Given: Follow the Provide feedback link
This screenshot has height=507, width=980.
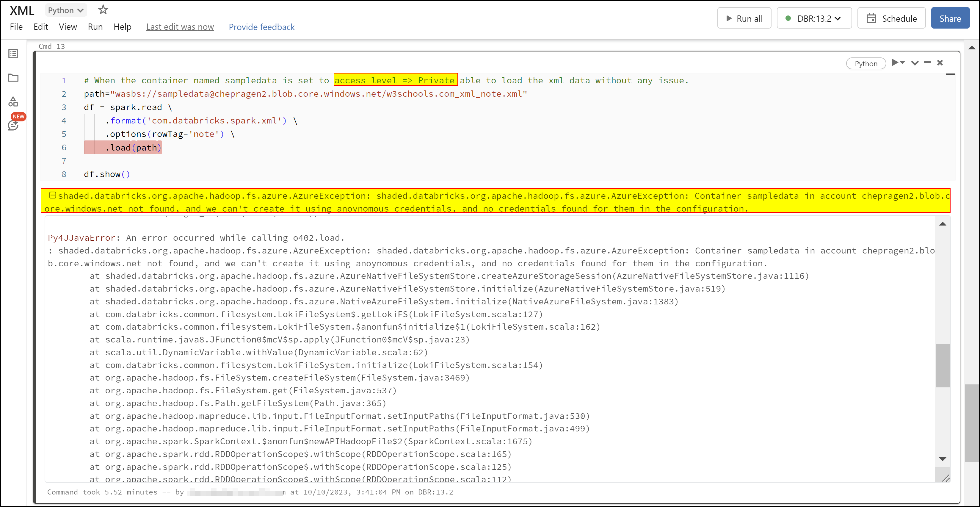Looking at the screenshot, I should coord(262,27).
